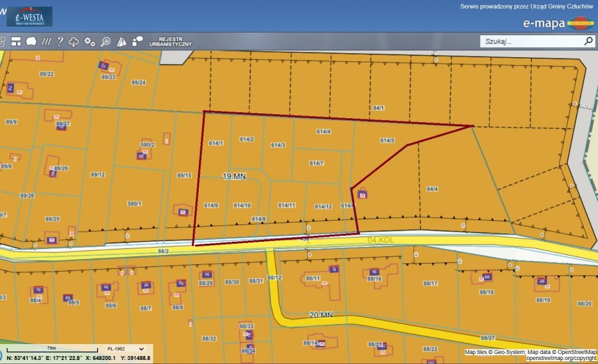598x364 pixels.
Task: Open settings with the gears icon
Action: [x=90, y=41]
